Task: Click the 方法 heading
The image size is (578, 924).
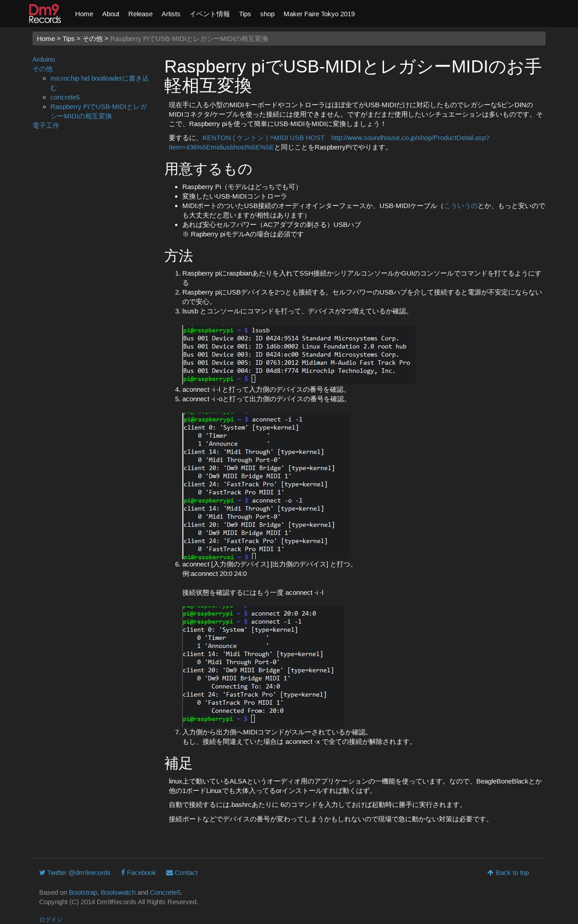Action: 179,256
